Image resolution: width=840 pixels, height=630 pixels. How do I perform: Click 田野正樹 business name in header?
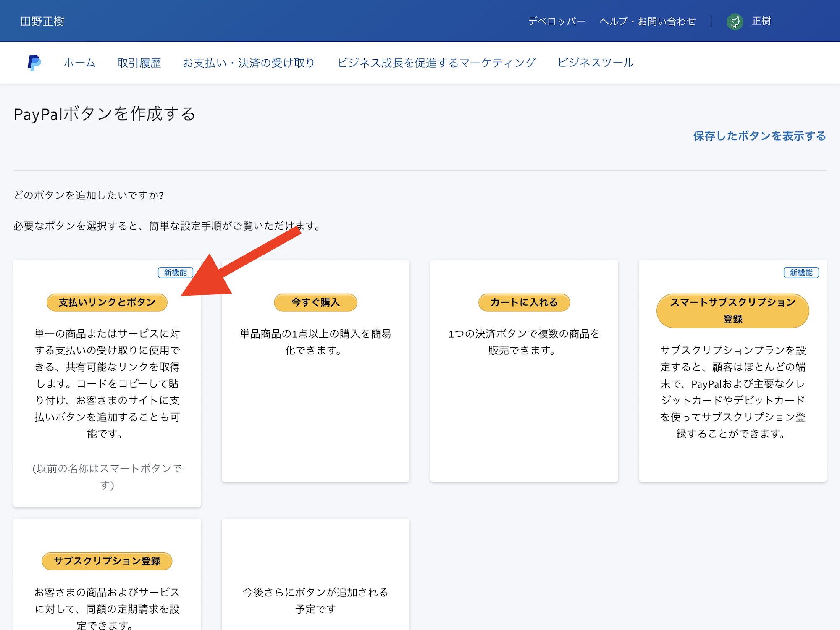click(42, 21)
